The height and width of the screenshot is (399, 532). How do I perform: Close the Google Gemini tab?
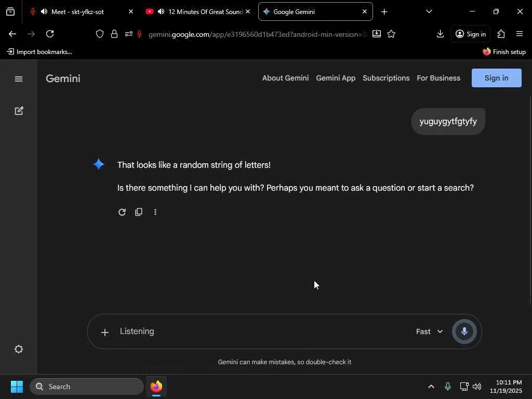[364, 11]
